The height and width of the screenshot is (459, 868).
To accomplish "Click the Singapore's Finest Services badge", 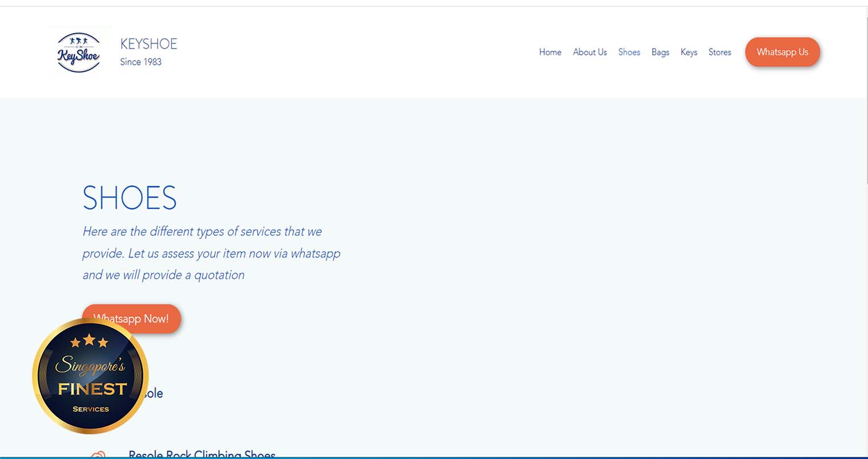I will 90,376.
